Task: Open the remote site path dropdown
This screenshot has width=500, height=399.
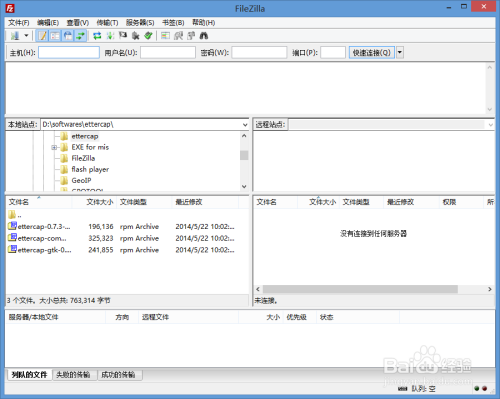Action: click(490, 125)
